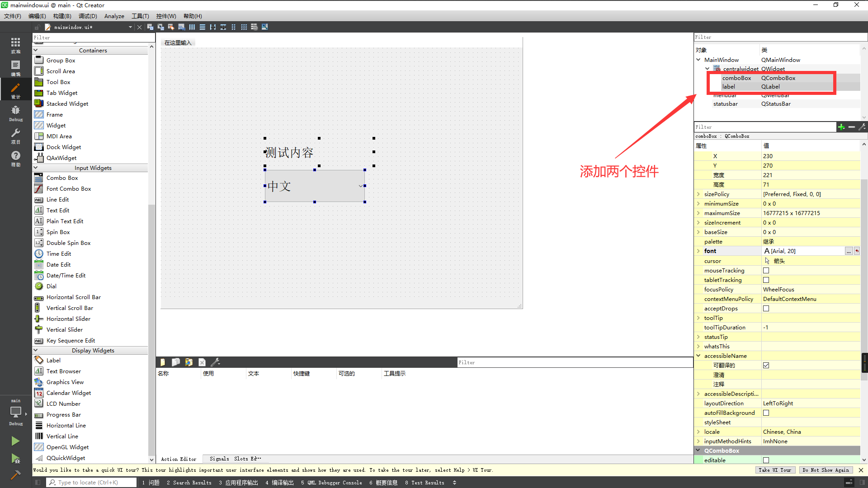Toggle the editable checkbox for comboBox
The height and width of the screenshot is (488, 868).
pyautogui.click(x=766, y=460)
